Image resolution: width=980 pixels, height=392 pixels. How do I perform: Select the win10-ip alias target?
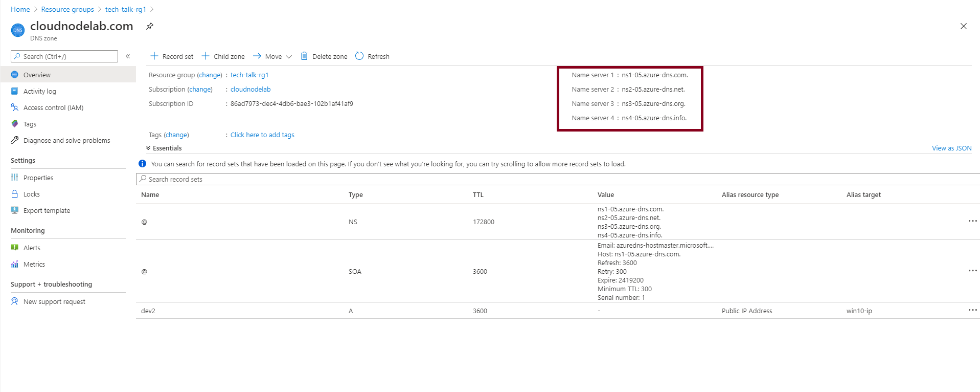pos(859,311)
